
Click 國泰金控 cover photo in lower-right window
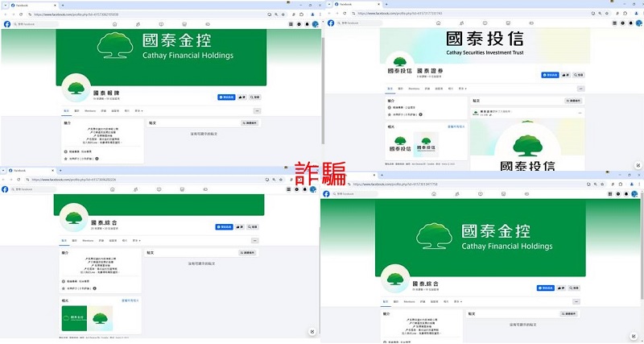point(480,238)
